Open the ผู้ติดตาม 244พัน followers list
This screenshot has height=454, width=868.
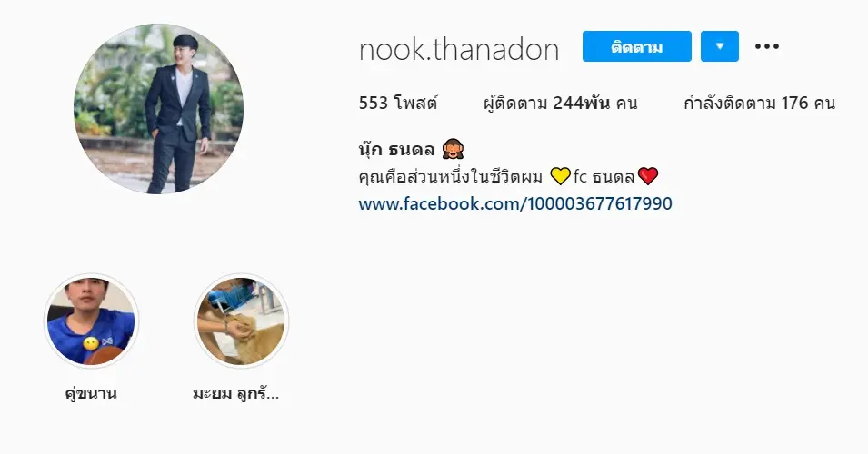click(560, 103)
